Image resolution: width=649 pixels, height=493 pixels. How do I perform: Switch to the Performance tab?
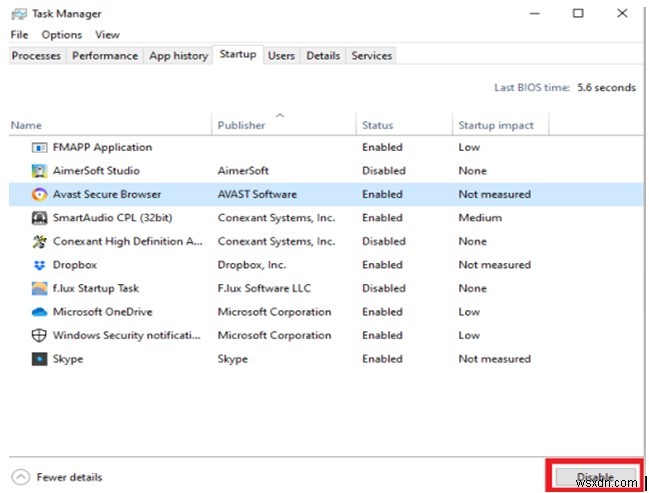tap(105, 55)
